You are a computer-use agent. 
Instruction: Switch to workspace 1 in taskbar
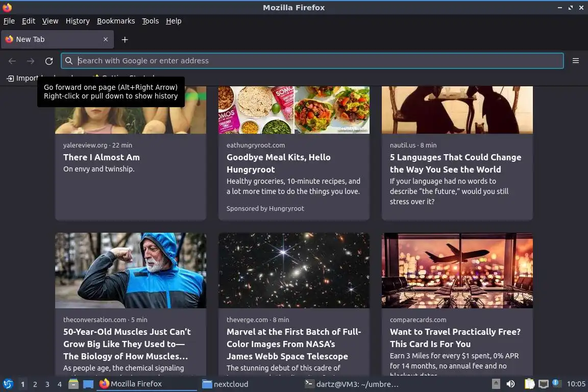(x=22, y=384)
